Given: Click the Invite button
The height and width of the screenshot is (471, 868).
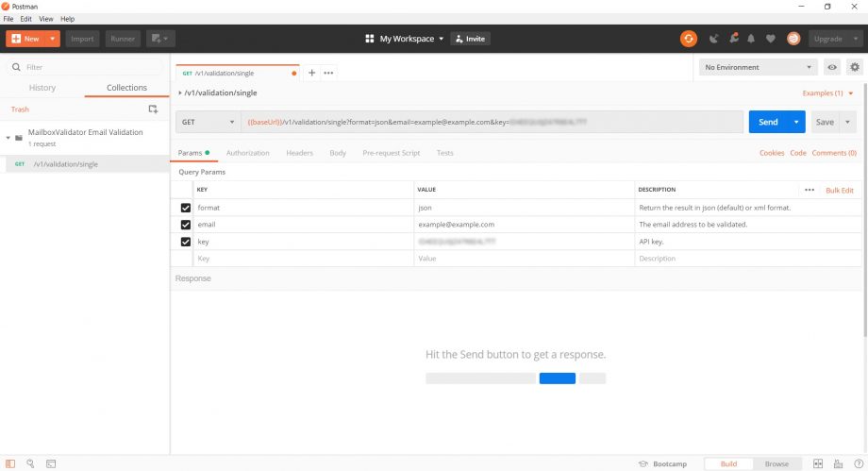Looking at the screenshot, I should pos(470,39).
